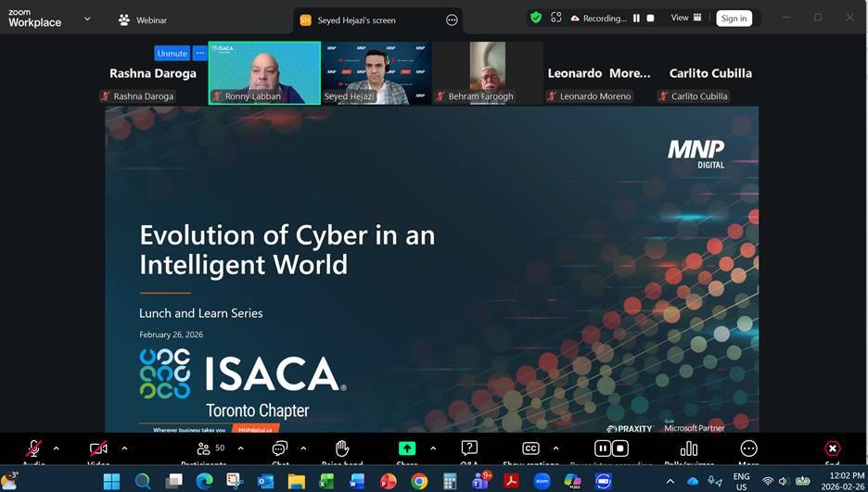Open Adobe Acrobat from taskbar

[x=511, y=481]
